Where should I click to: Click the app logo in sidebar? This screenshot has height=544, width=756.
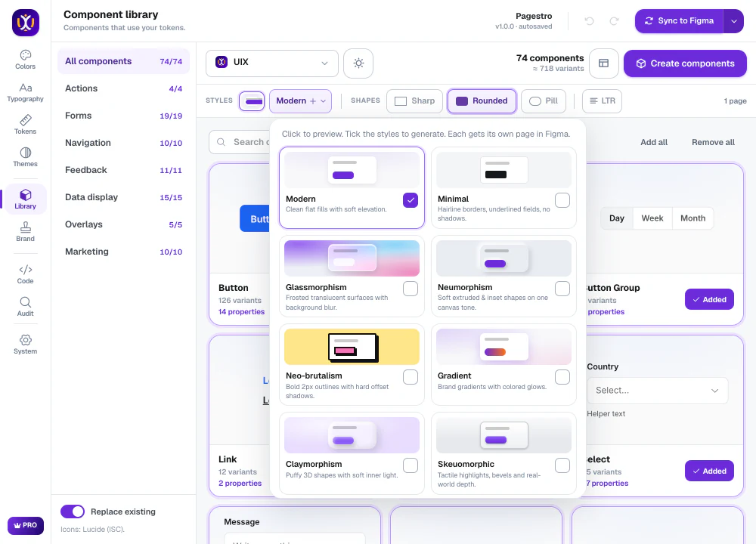pyautogui.click(x=26, y=23)
